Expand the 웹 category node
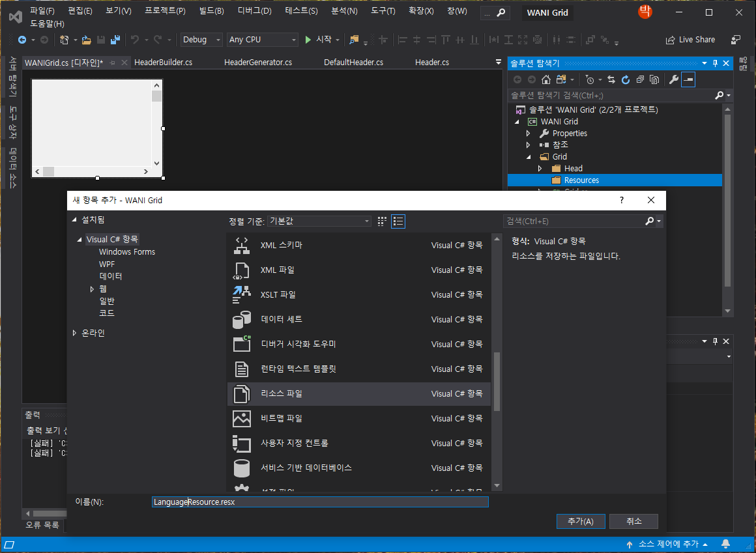This screenshot has width=756, height=553. (92, 289)
